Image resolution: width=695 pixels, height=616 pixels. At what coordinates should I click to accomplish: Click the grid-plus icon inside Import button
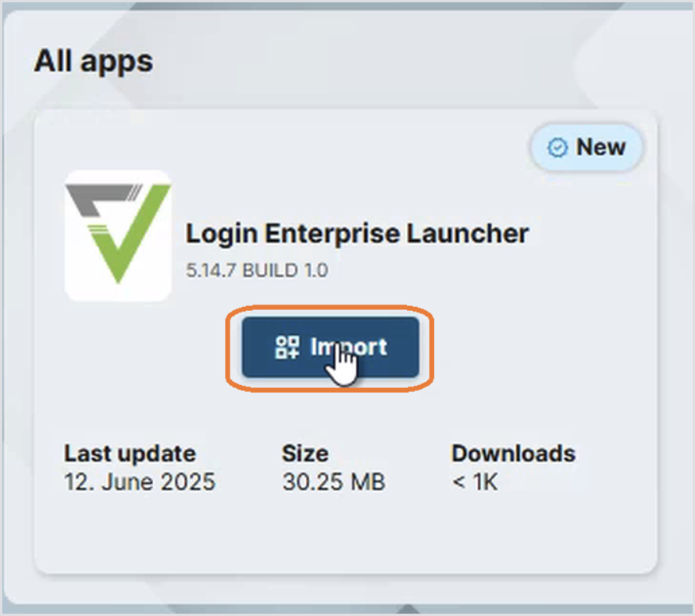pos(287,347)
